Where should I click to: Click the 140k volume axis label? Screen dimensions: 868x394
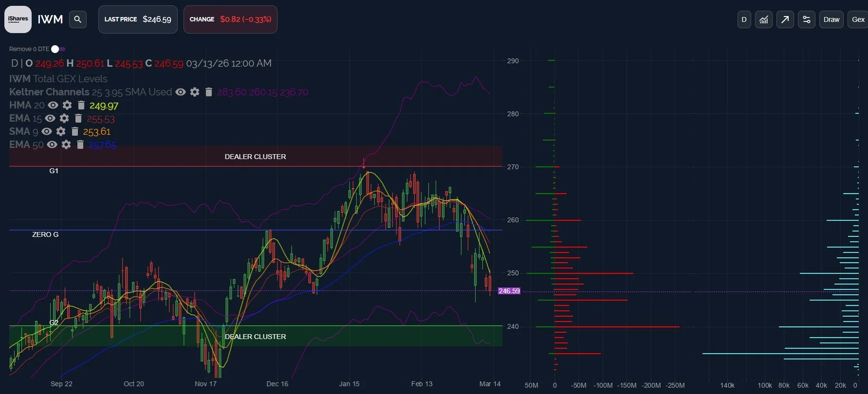(x=727, y=385)
